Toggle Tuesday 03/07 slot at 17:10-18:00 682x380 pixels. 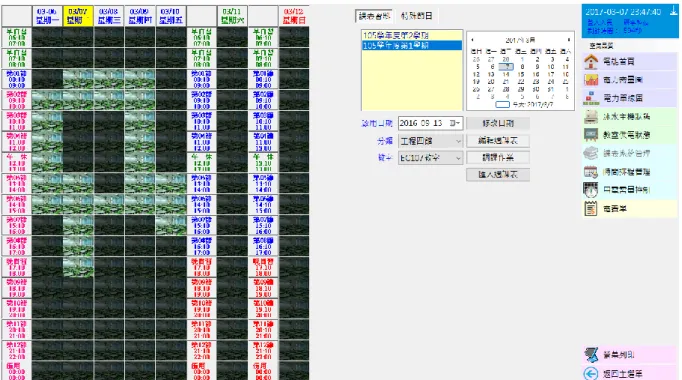[x=78, y=267]
